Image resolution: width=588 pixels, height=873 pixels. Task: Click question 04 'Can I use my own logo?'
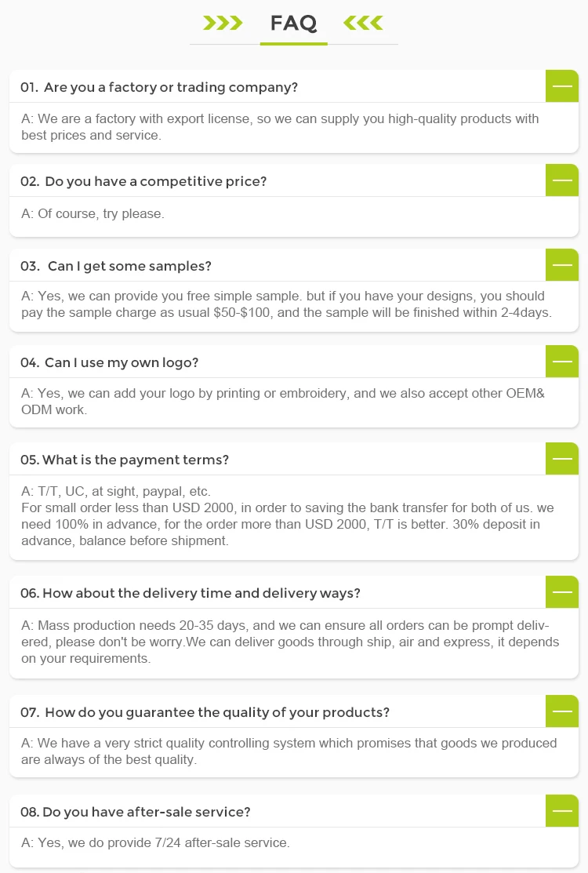110,362
